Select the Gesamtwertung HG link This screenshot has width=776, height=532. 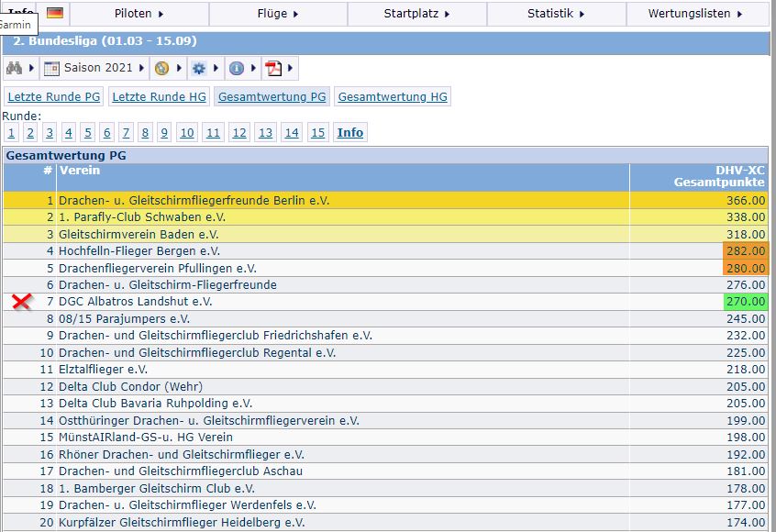pyautogui.click(x=393, y=96)
